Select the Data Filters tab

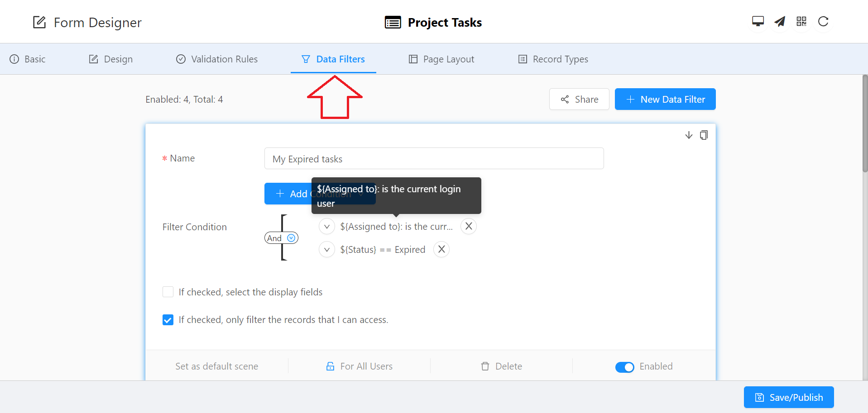click(333, 59)
